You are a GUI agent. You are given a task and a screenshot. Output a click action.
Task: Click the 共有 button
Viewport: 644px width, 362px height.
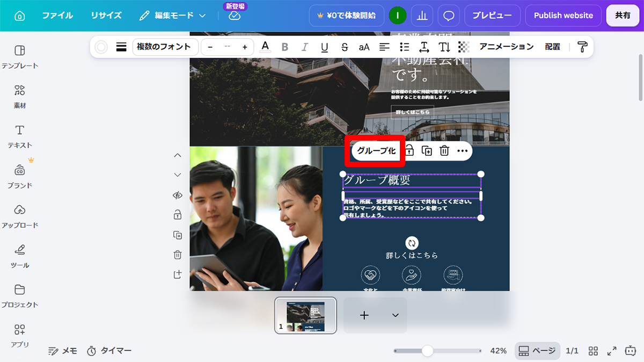tap(623, 16)
